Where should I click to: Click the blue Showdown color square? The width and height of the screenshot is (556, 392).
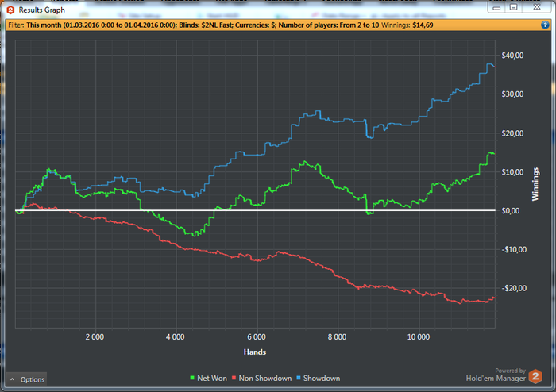coord(299,378)
